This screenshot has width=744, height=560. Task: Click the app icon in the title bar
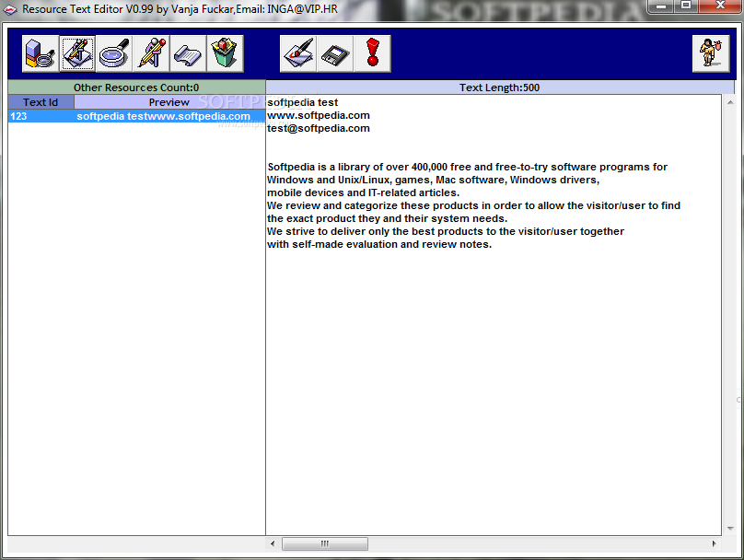9,9
